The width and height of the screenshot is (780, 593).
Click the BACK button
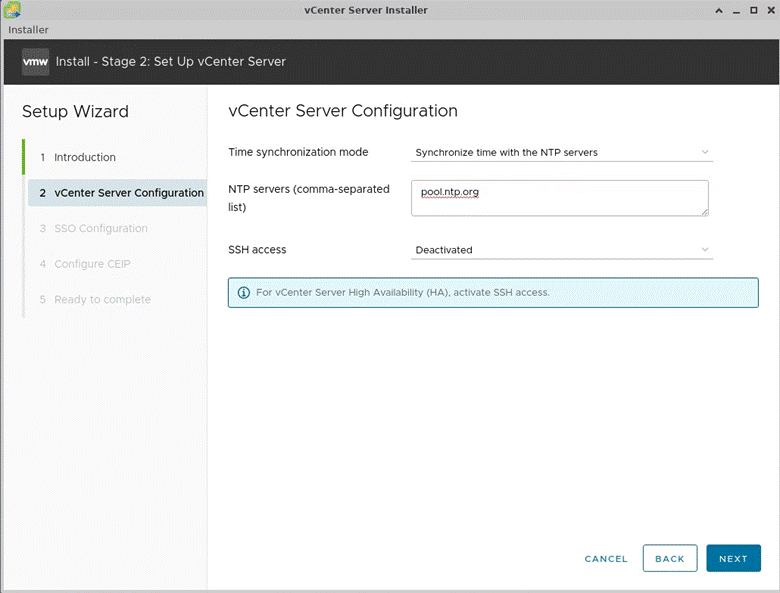(670, 559)
